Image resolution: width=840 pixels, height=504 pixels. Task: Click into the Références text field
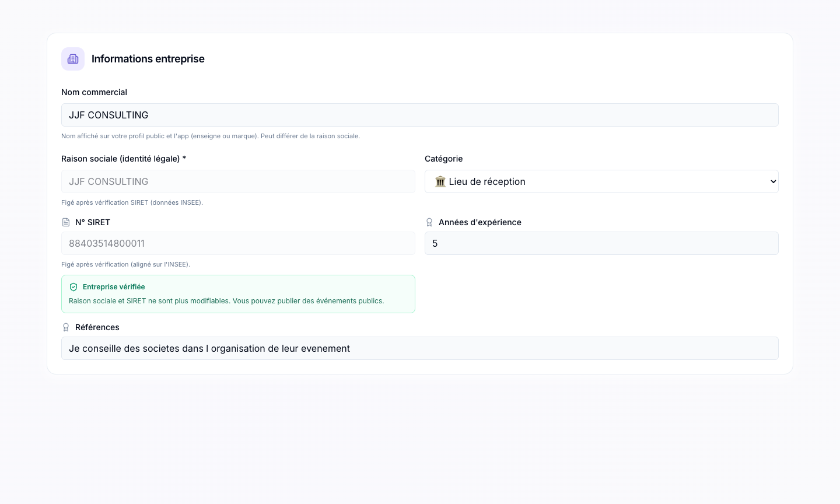pos(420,348)
